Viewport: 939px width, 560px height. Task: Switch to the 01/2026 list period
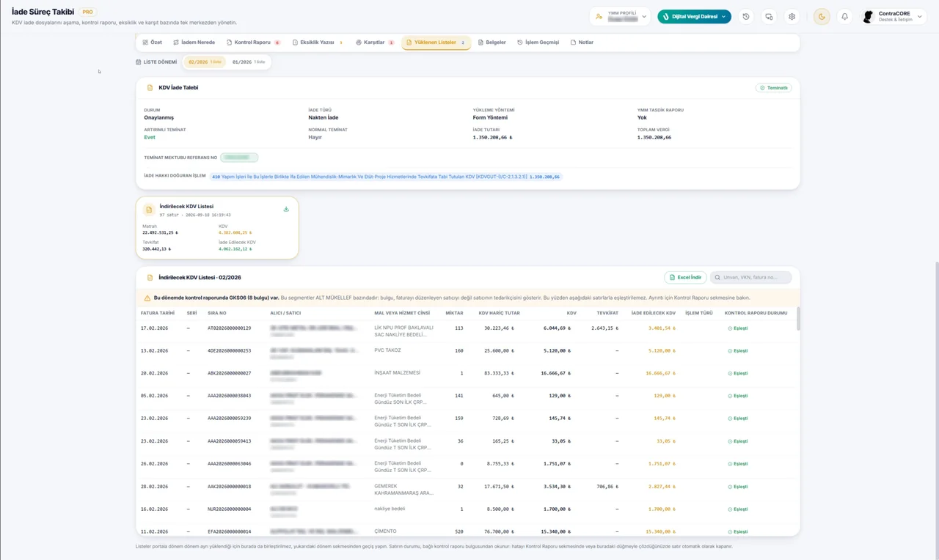click(249, 62)
